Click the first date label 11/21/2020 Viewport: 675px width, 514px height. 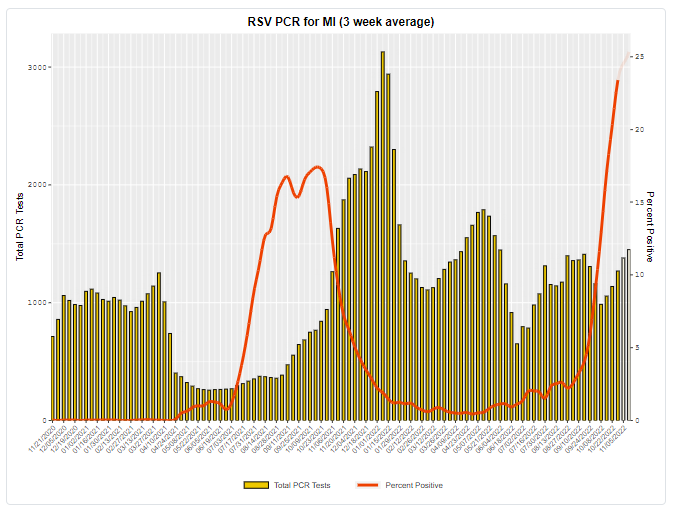(44, 438)
